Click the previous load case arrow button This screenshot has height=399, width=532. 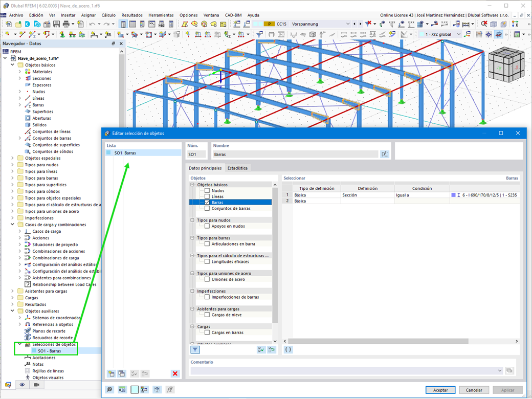[x=354, y=24]
